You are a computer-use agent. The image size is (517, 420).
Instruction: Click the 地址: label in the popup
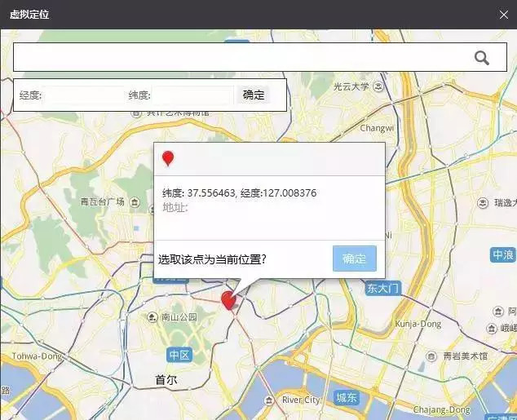click(x=175, y=207)
